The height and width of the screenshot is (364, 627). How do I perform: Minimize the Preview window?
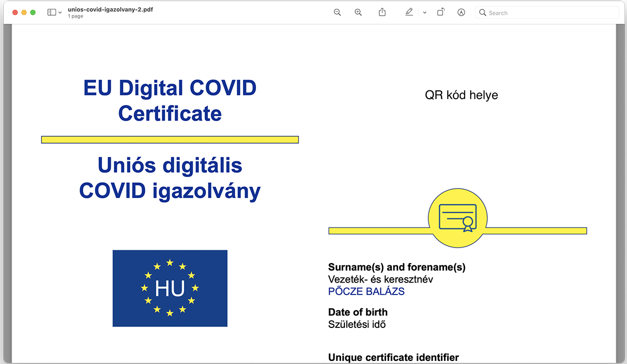coord(24,12)
